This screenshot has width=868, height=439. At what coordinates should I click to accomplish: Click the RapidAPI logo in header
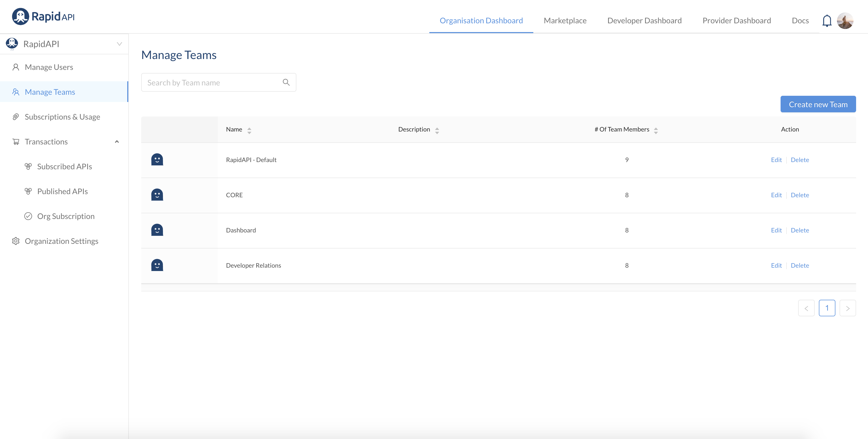point(43,16)
